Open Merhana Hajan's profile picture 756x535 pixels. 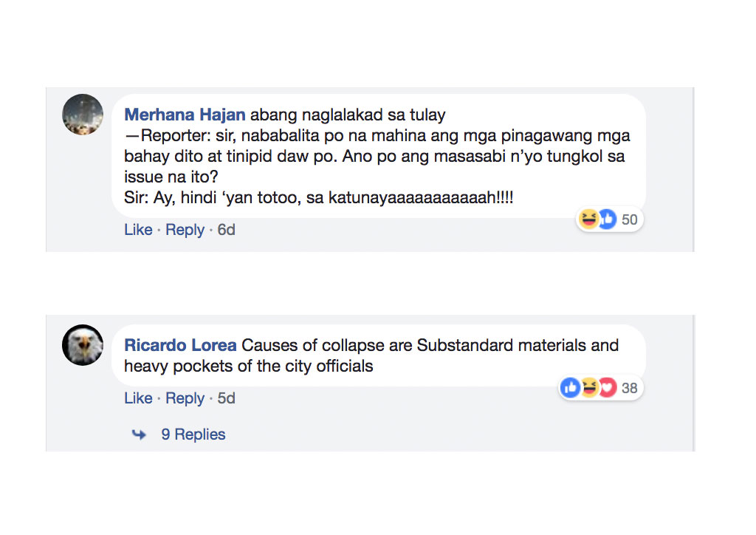click(x=83, y=115)
